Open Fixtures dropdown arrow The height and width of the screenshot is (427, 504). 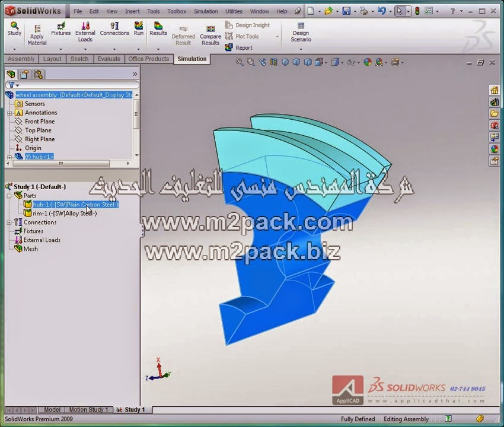point(60,49)
